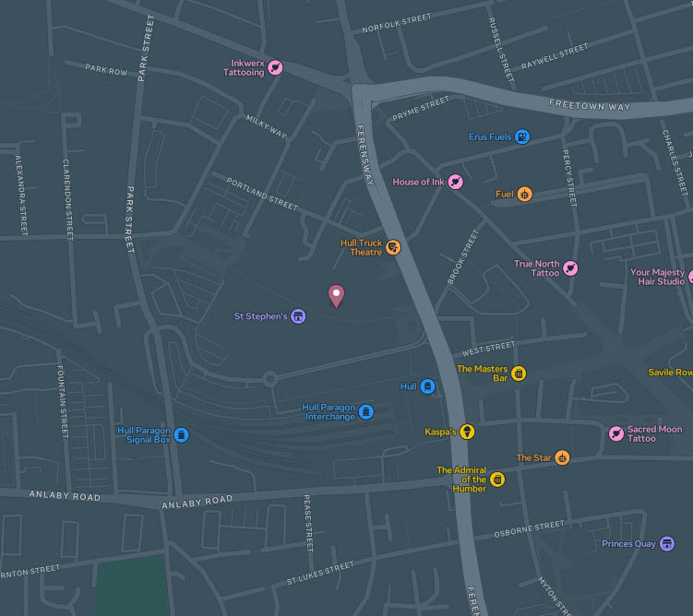Click the Fuel venue orange icon
This screenshot has width=693, height=616.
525,194
